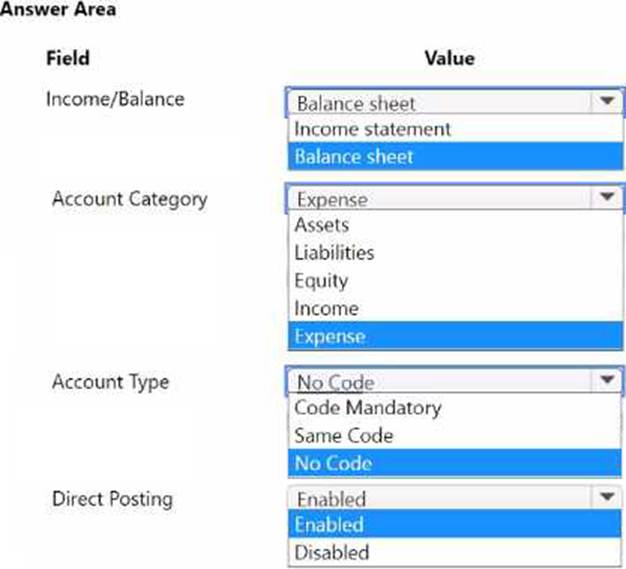Image resolution: width=626 pixels, height=569 pixels.
Task: Select highlighted No Code option
Action: tap(334, 464)
